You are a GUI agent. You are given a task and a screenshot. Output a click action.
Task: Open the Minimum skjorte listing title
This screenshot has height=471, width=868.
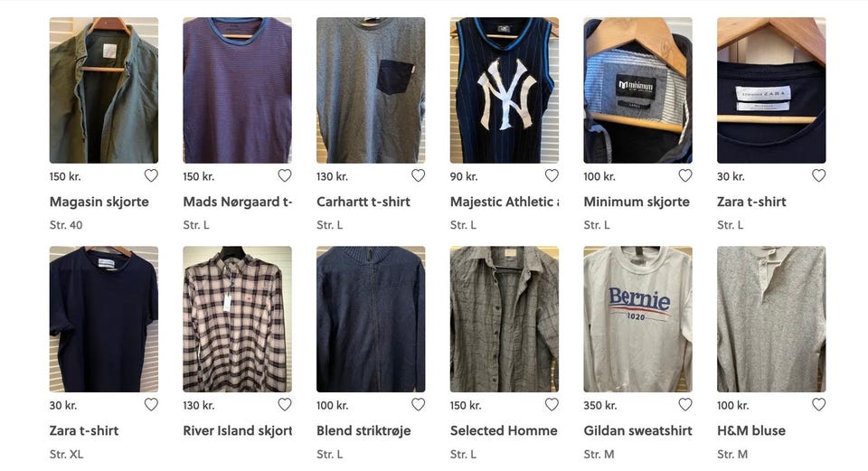click(x=636, y=202)
